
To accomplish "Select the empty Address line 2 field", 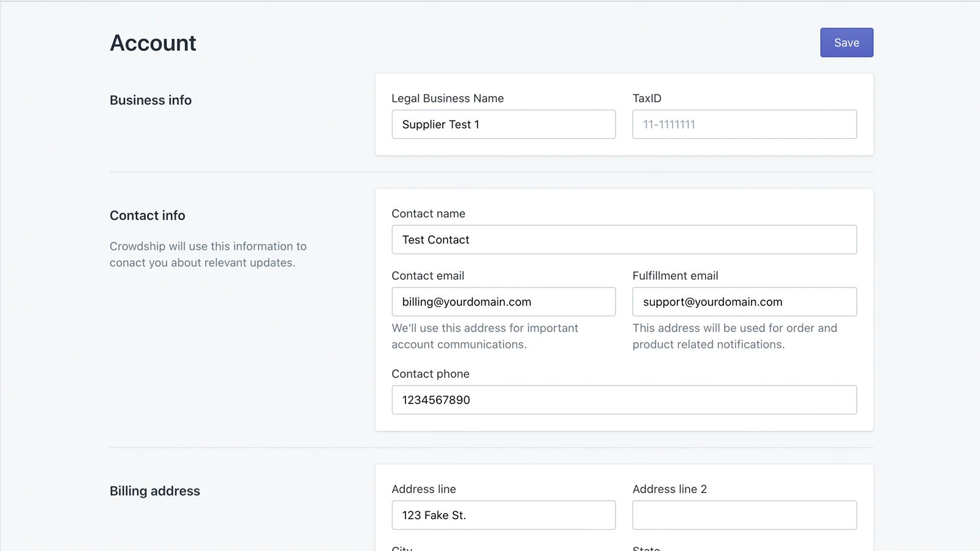I will click(x=744, y=515).
